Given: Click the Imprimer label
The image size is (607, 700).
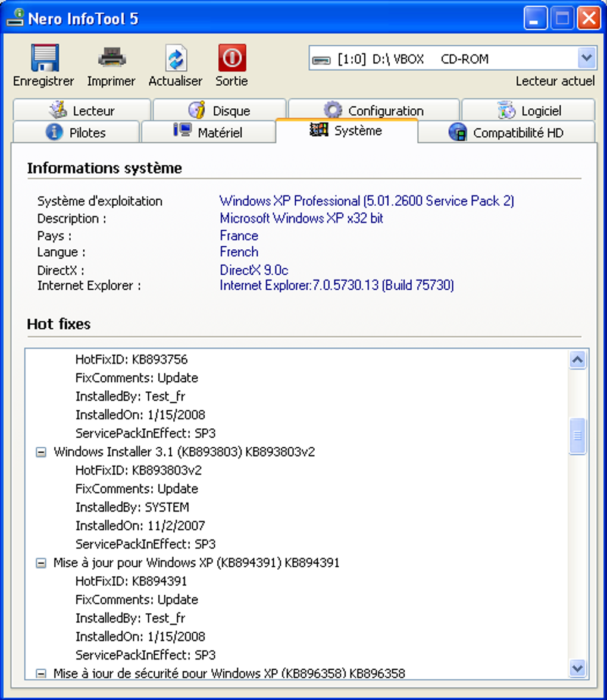Looking at the screenshot, I should [x=111, y=81].
